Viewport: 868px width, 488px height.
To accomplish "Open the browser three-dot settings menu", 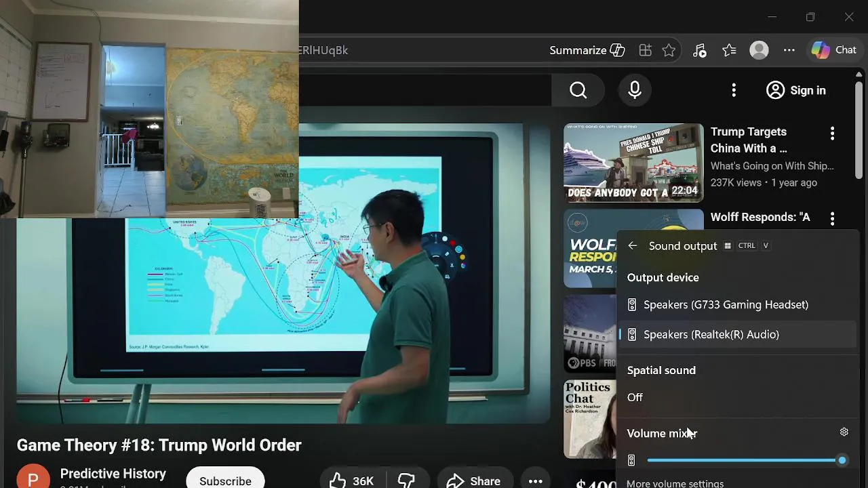I will [789, 50].
